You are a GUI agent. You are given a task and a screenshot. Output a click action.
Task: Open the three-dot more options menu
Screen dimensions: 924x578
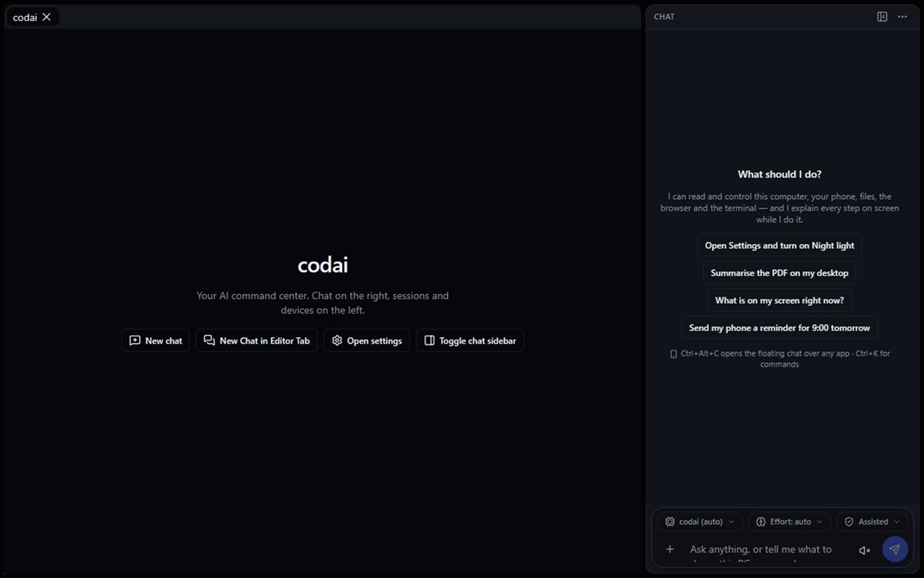[903, 17]
